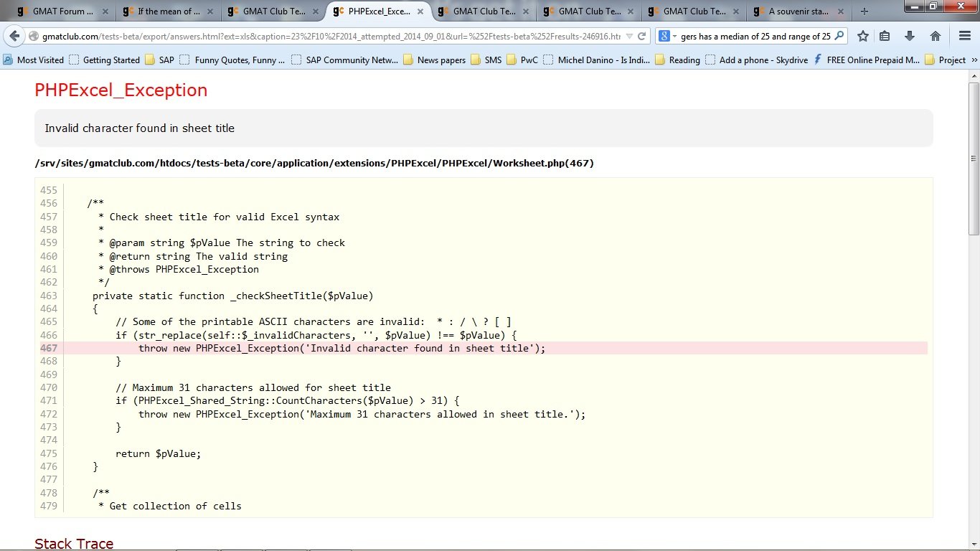Expand the URL history dropdown arrow
The image size is (980, 551).
coord(629,37)
